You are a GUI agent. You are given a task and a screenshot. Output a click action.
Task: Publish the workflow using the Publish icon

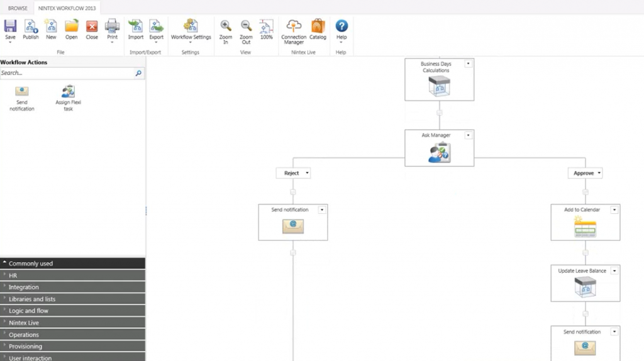pyautogui.click(x=31, y=26)
